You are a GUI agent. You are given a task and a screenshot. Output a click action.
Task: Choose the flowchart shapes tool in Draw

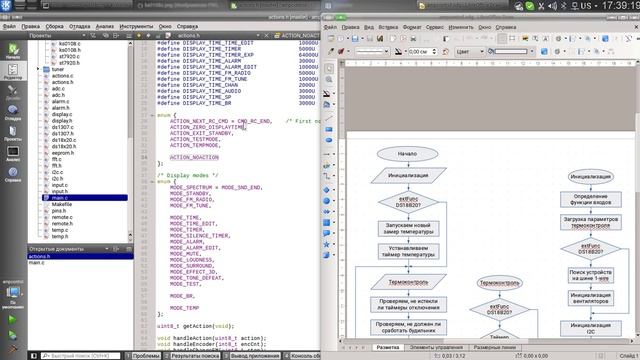point(327,222)
